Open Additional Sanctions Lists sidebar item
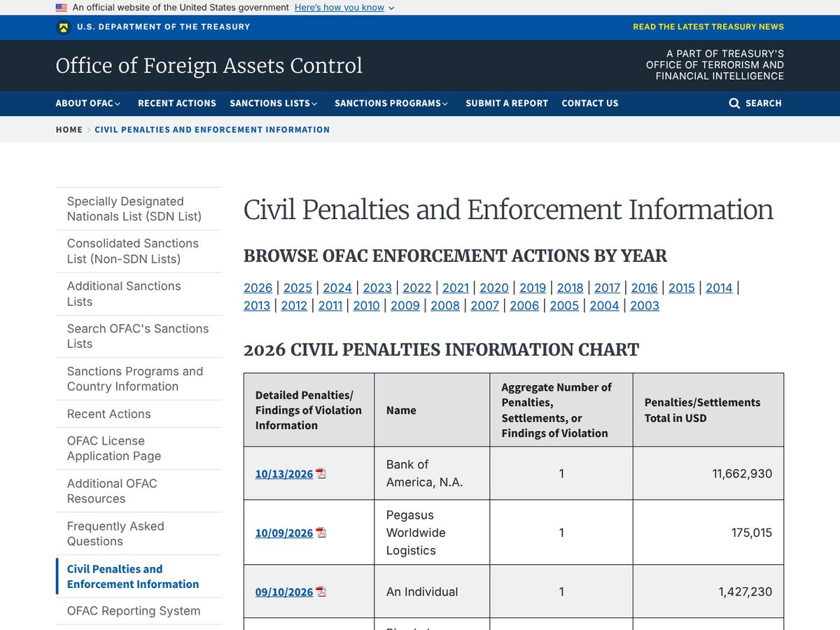This screenshot has width=840, height=630. coord(139,294)
